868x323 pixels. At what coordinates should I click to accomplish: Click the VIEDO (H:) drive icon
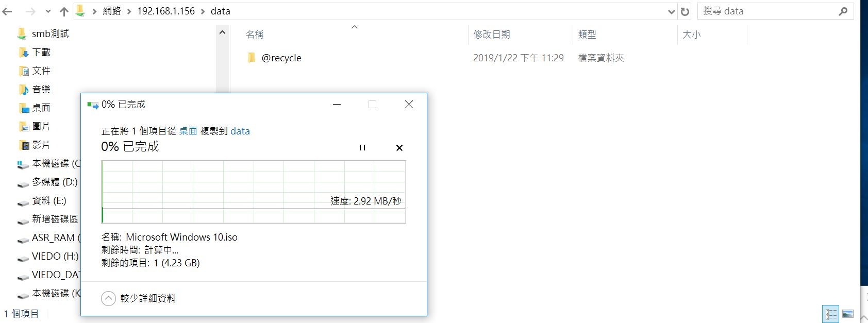pos(23,258)
